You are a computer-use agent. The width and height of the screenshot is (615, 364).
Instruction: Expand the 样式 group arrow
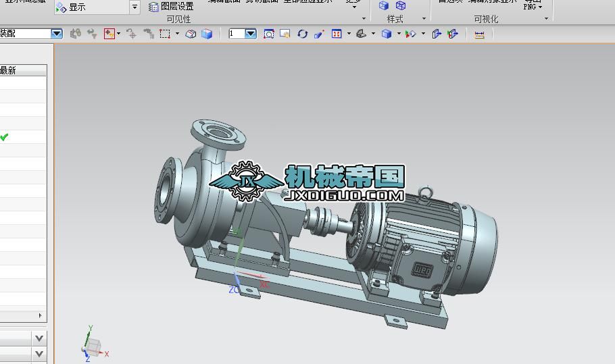click(x=424, y=19)
